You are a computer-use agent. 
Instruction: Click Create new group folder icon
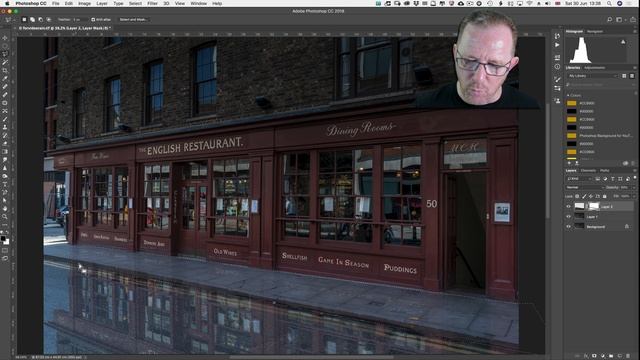(611, 356)
